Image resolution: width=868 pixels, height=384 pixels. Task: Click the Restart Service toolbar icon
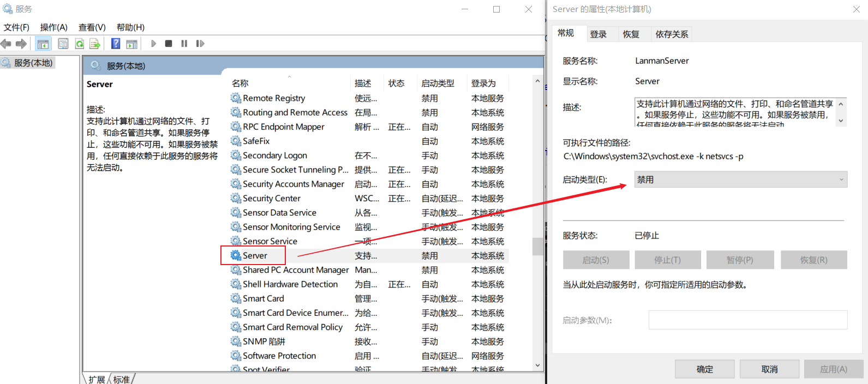[200, 44]
